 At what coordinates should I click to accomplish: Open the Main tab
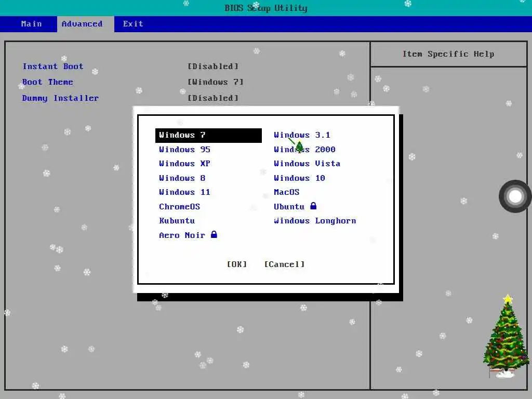[31, 24]
